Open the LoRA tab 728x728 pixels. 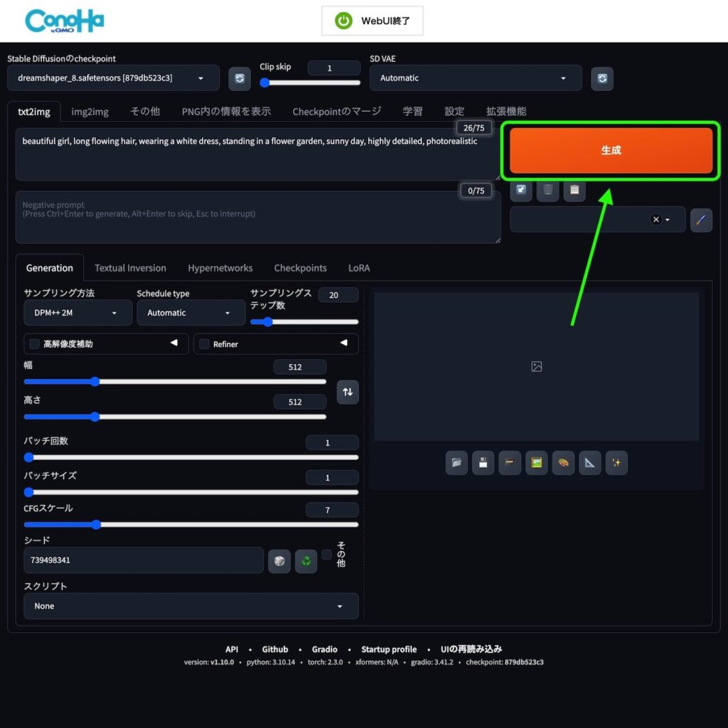(x=359, y=268)
